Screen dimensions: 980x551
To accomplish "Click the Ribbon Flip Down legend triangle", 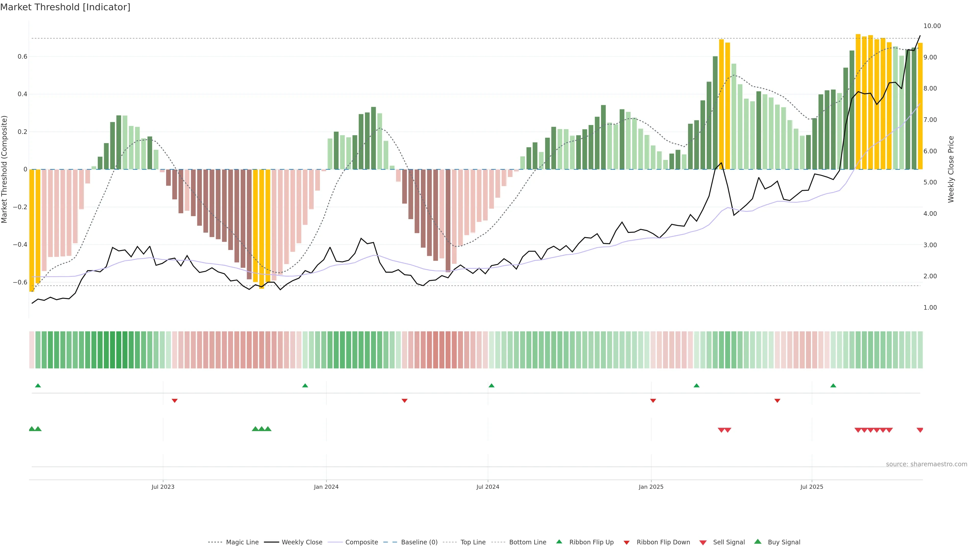I will click(x=627, y=543).
